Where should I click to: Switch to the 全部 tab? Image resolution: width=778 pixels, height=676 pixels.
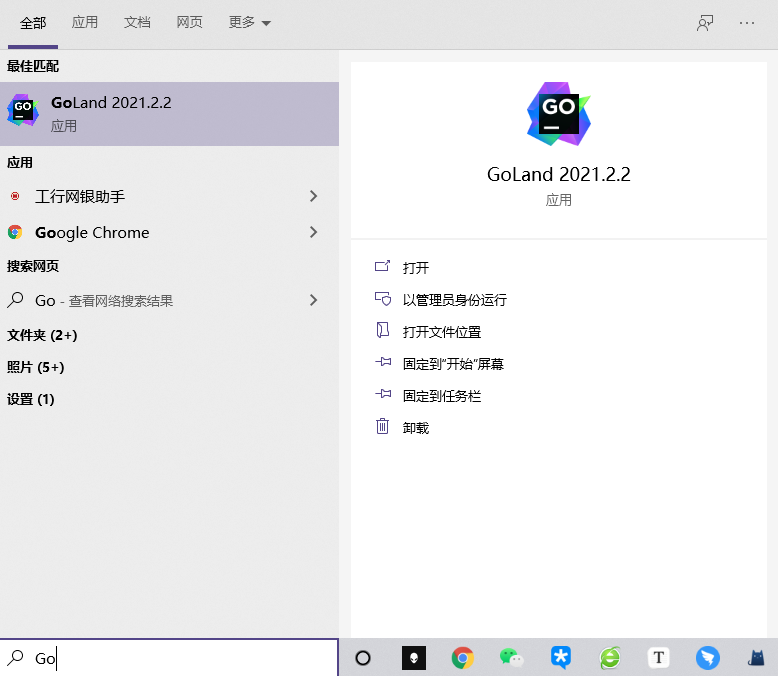[33, 23]
